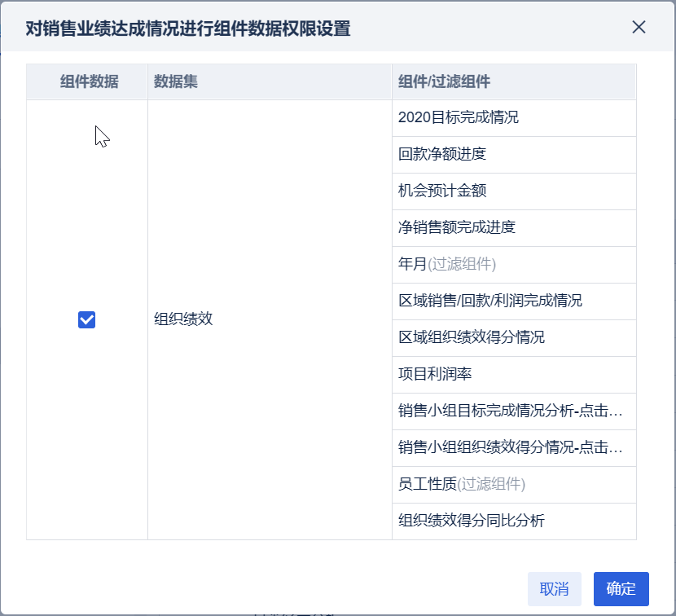
Task: Uncheck the 组织绩效 component data checkbox
Action: (86, 319)
